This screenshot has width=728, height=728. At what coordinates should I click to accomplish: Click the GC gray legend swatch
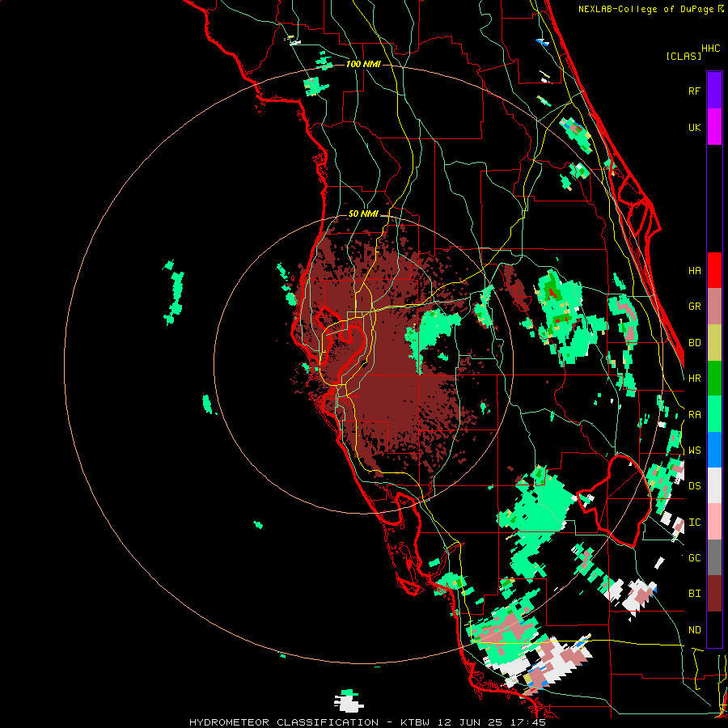(x=714, y=557)
